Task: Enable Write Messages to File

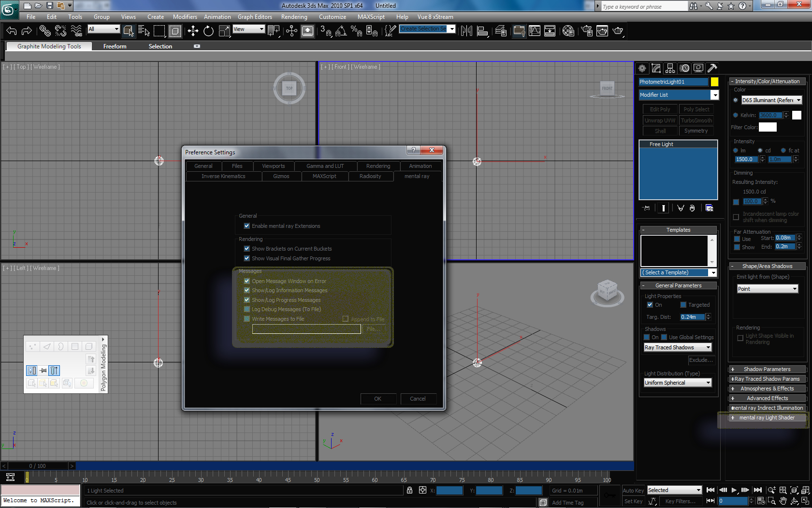Action: pos(247,319)
